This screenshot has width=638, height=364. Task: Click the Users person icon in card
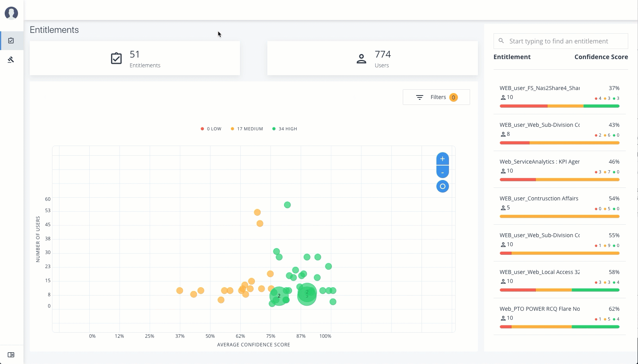361,59
